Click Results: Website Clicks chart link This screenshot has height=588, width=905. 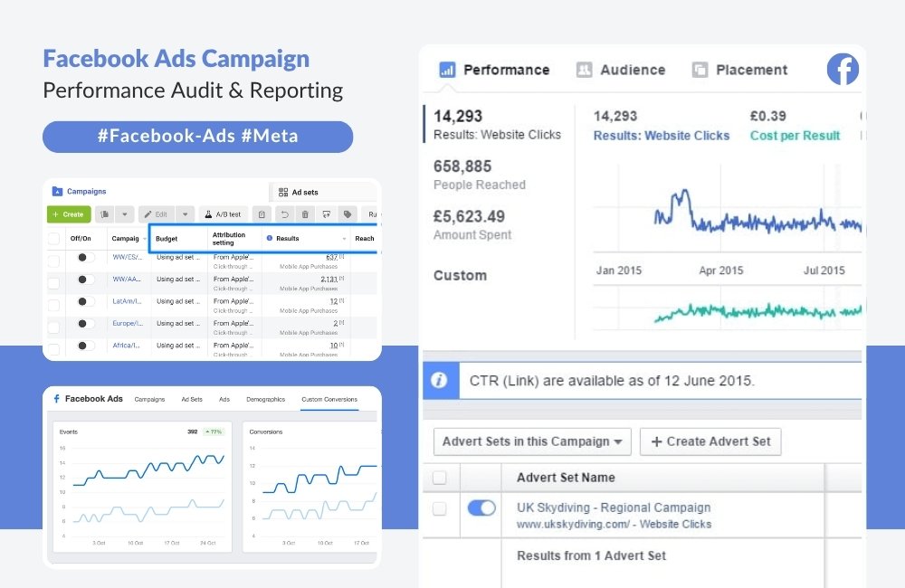point(662,136)
